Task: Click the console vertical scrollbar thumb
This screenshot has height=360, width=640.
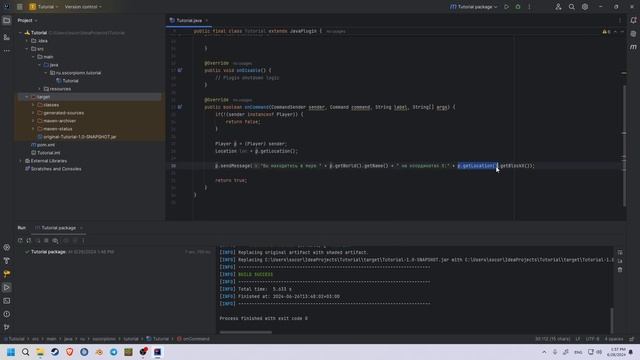Action: point(611,320)
